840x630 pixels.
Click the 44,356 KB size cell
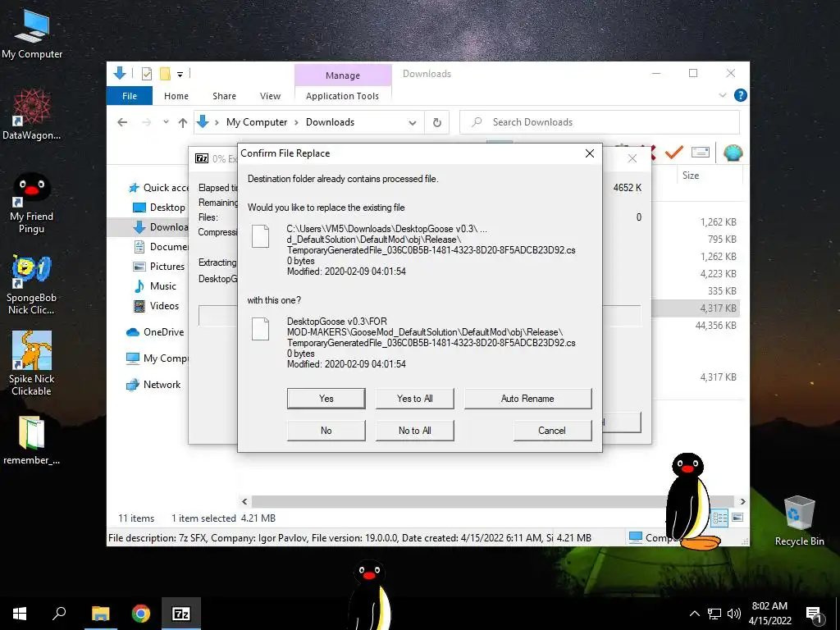pyautogui.click(x=715, y=325)
